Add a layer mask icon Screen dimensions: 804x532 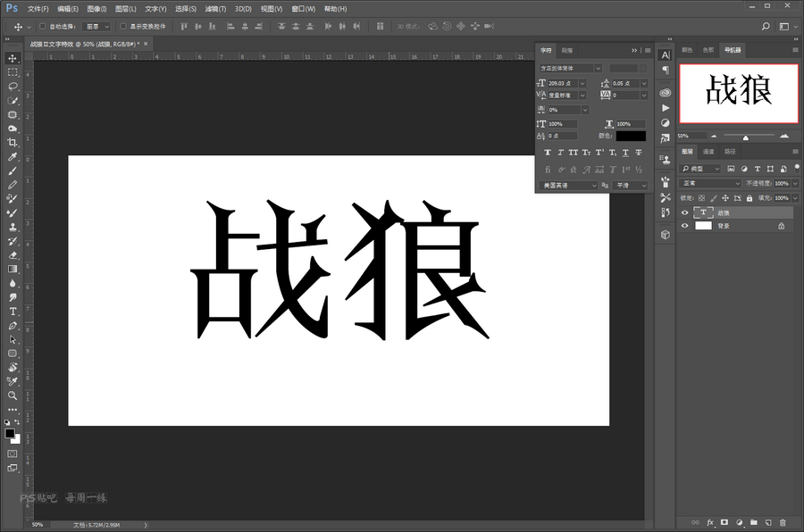724,522
